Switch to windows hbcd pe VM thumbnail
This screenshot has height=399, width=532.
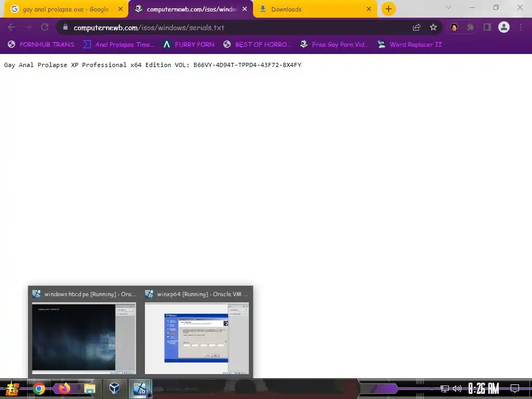click(x=84, y=338)
